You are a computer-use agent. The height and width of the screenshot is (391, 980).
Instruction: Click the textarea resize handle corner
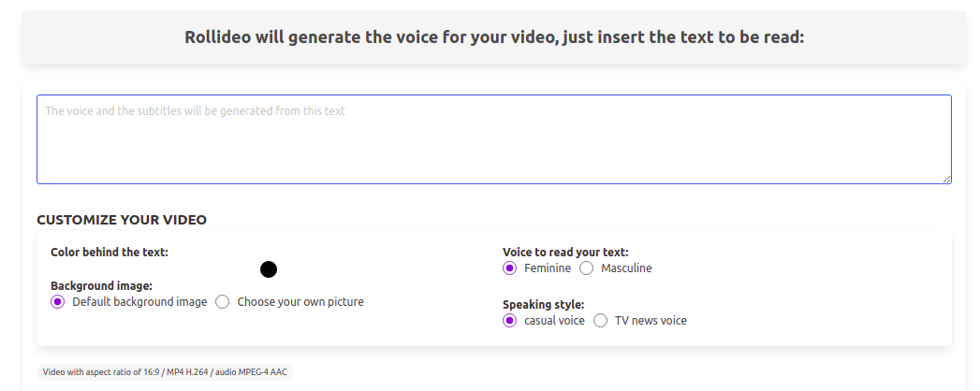[946, 179]
